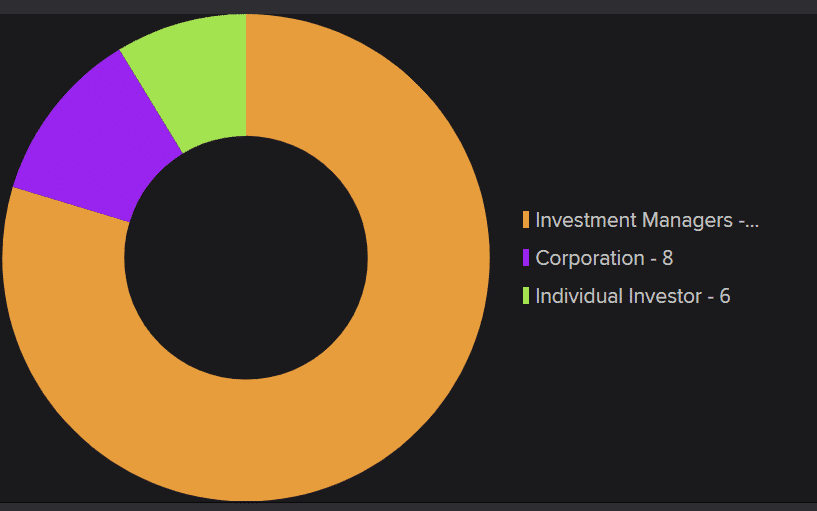This screenshot has height=511, width=817.
Task: Click the purple Corporation legend swatch
Action: 526,258
